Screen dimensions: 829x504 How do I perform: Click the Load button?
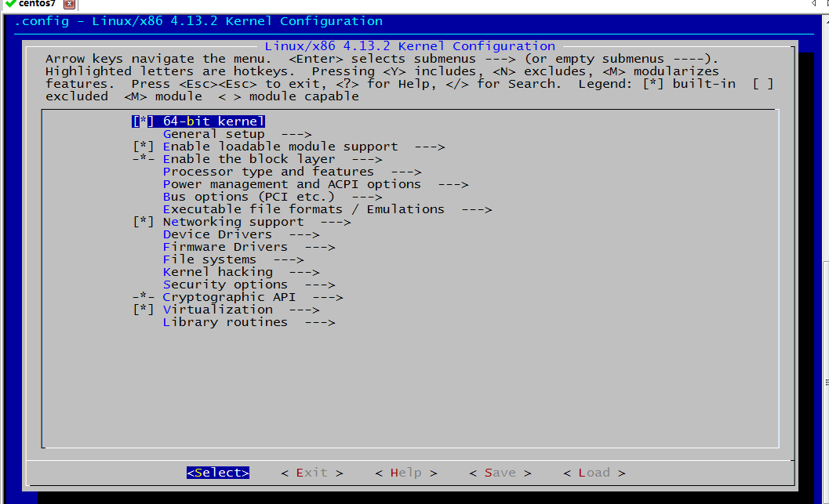[x=594, y=473]
